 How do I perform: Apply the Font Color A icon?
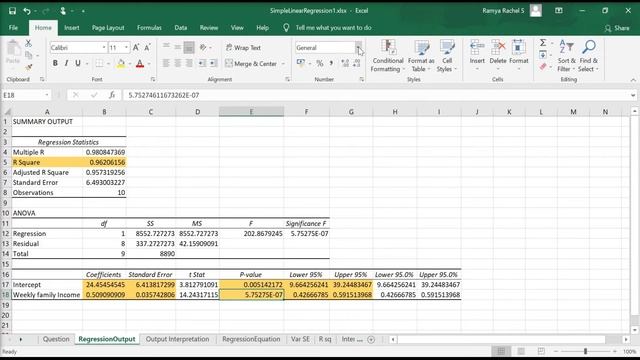[x=140, y=63]
